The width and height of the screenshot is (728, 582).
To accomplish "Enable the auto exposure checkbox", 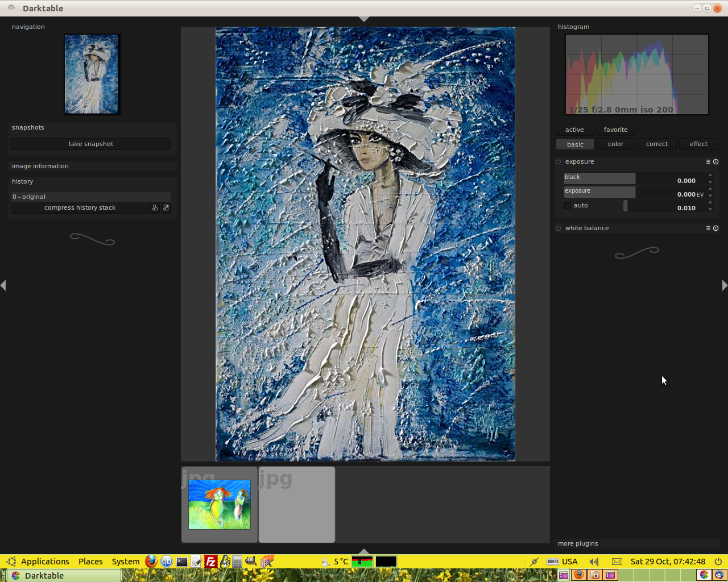I will pos(568,206).
